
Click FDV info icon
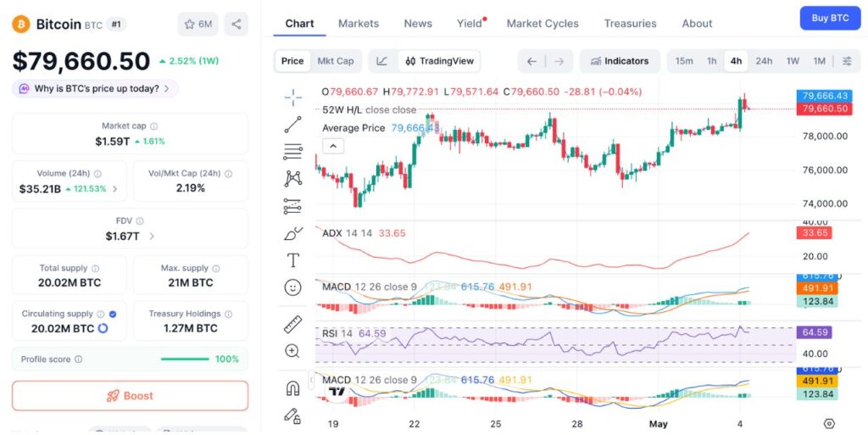tap(140, 221)
